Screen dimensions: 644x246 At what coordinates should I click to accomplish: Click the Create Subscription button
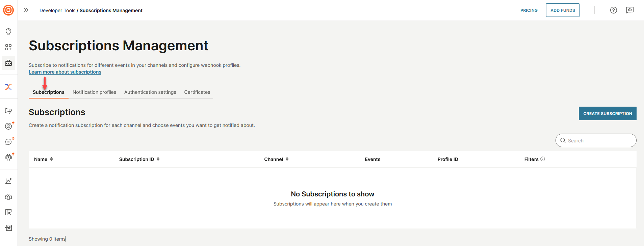coord(607,113)
